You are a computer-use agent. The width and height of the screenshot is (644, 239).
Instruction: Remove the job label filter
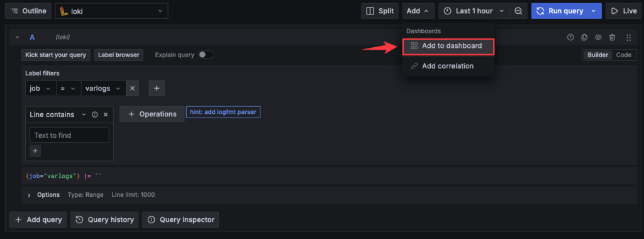tap(132, 88)
